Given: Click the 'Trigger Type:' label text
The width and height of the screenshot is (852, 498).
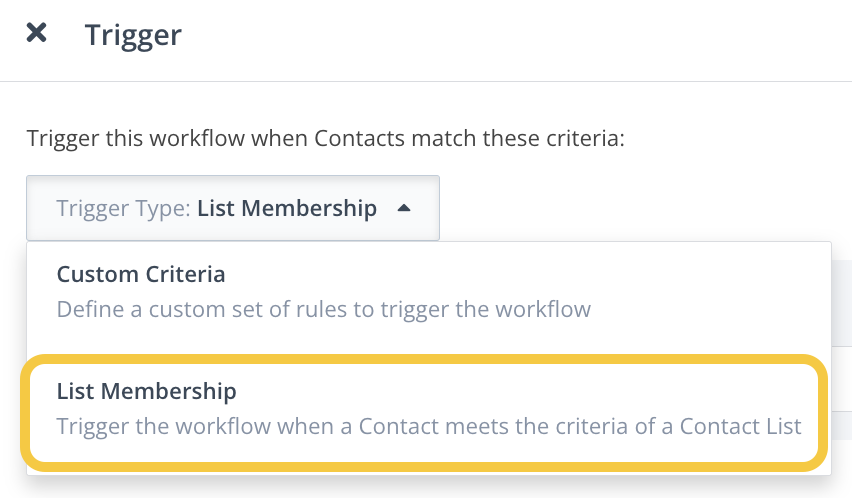Looking at the screenshot, I should (x=123, y=208).
